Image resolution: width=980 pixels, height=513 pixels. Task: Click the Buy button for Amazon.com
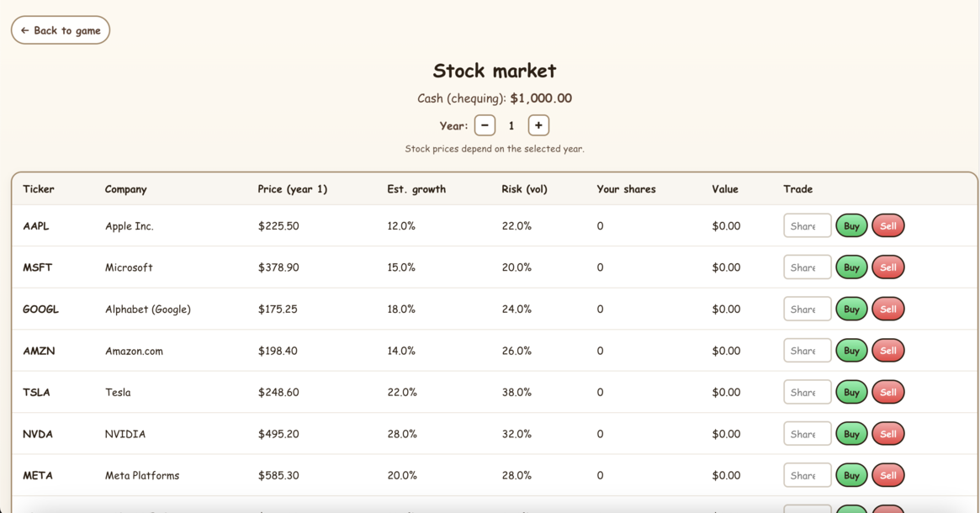pos(851,351)
